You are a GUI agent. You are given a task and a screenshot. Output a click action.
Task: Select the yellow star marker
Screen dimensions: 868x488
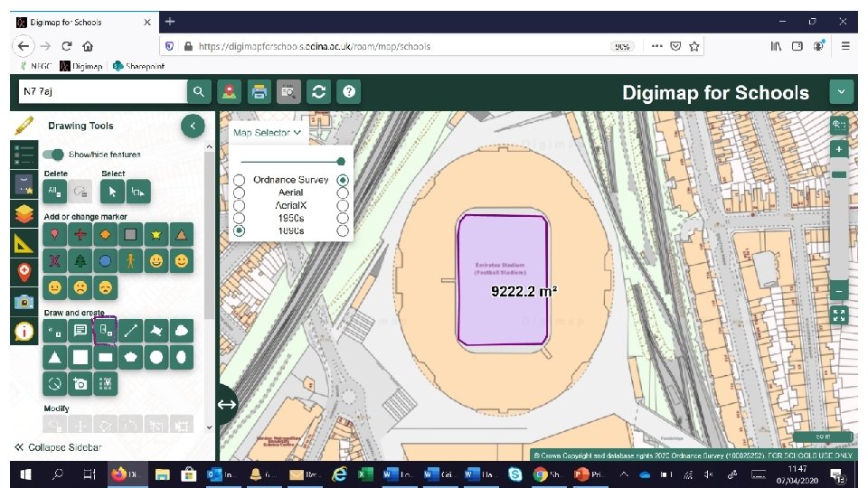coord(156,235)
